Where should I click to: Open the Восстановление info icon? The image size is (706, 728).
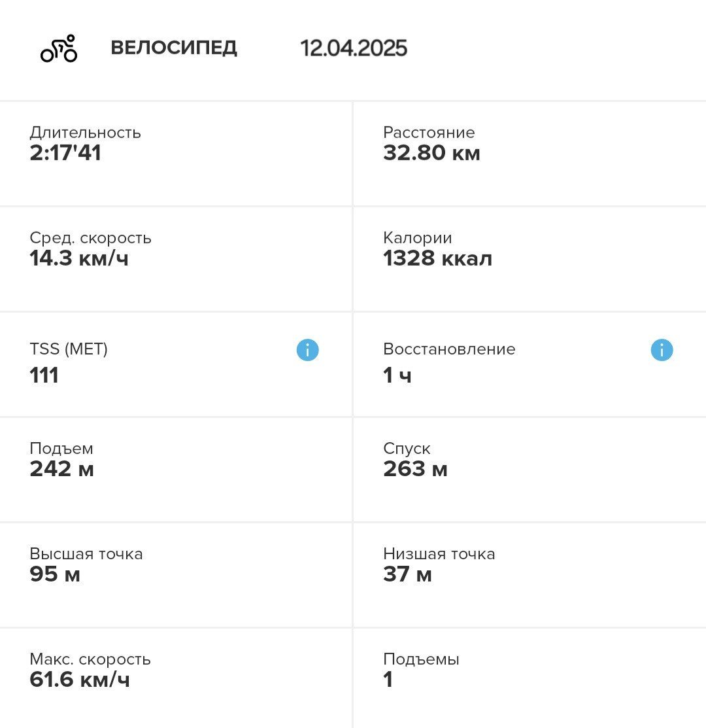coord(662,349)
